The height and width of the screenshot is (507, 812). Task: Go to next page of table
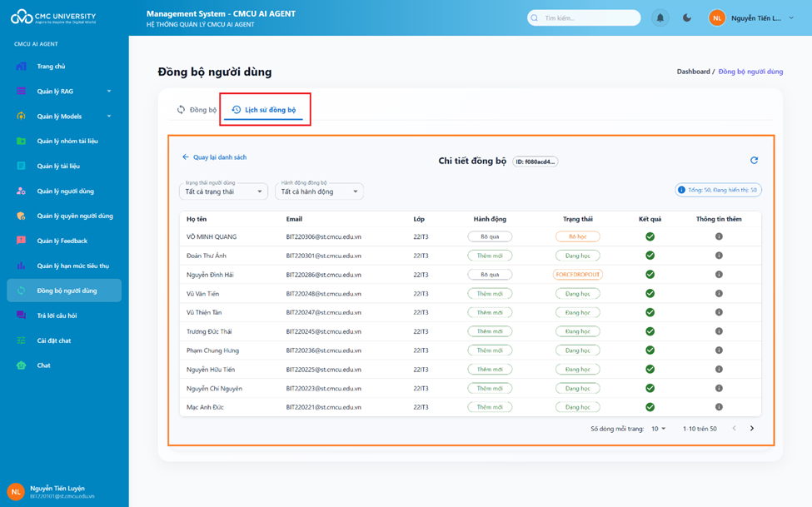[752, 429]
